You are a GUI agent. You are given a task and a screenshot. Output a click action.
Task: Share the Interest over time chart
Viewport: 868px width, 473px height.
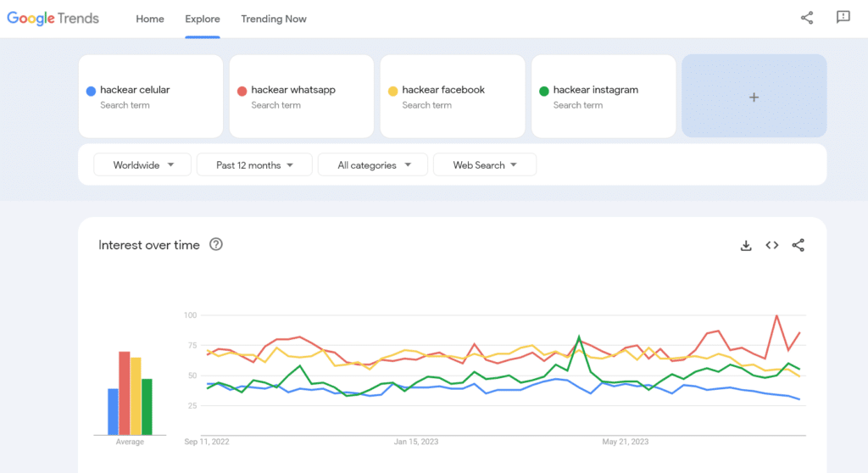(798, 245)
